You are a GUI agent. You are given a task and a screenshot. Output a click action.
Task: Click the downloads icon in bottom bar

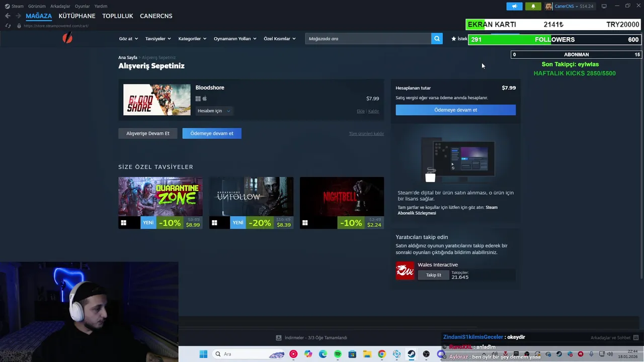click(279, 338)
